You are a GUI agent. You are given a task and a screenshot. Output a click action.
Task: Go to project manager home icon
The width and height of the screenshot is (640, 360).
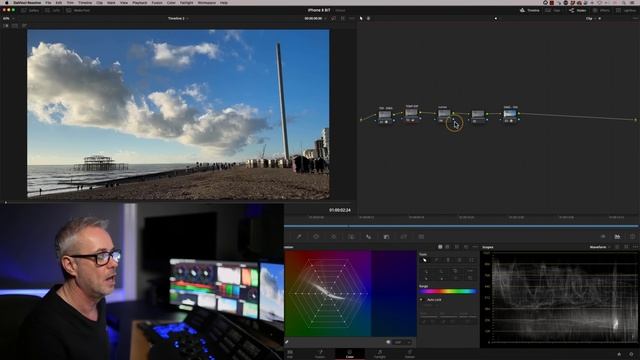(x=619, y=354)
